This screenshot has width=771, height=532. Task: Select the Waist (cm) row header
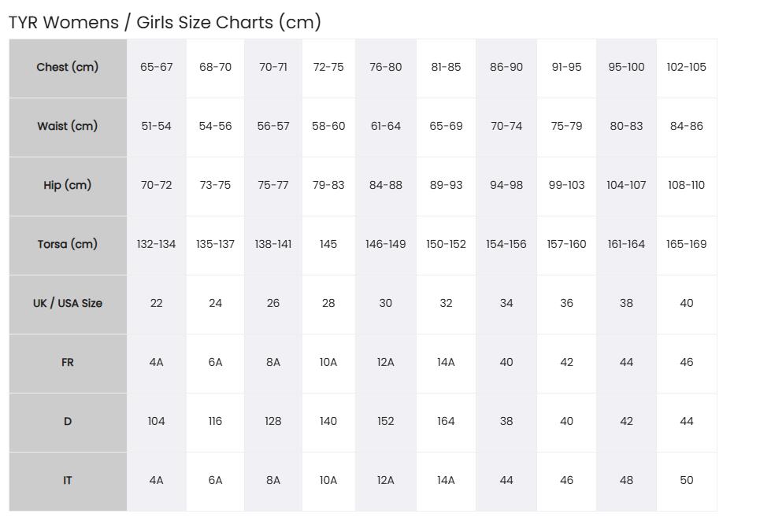(68, 127)
